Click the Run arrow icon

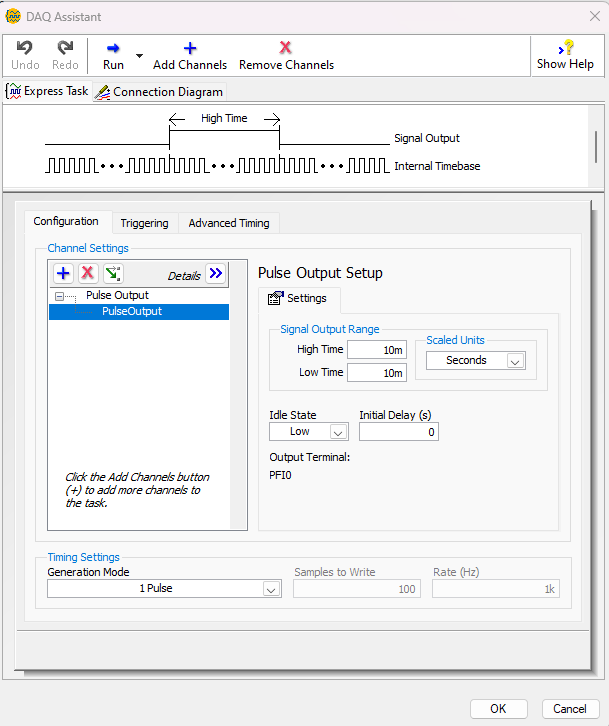(113, 48)
